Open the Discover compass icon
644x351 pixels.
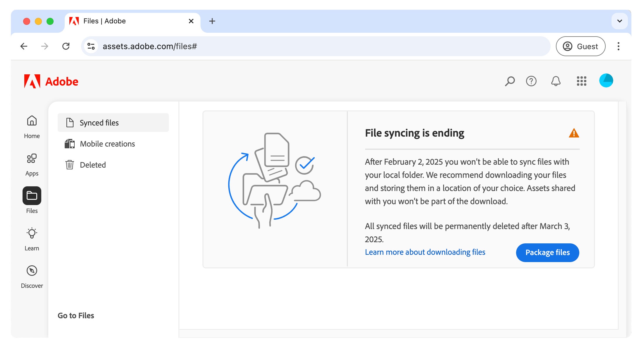32,271
